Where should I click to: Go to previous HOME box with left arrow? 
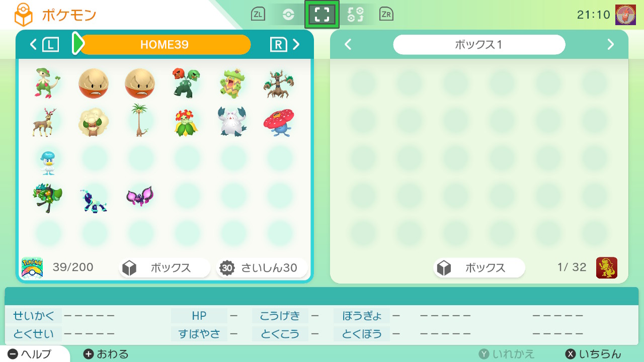click(33, 45)
